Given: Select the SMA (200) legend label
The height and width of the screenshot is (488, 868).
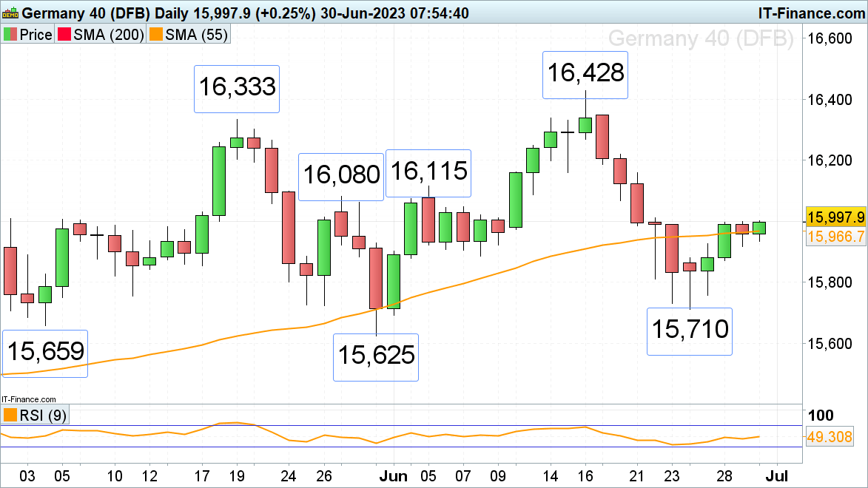Looking at the screenshot, I should click(x=109, y=34).
